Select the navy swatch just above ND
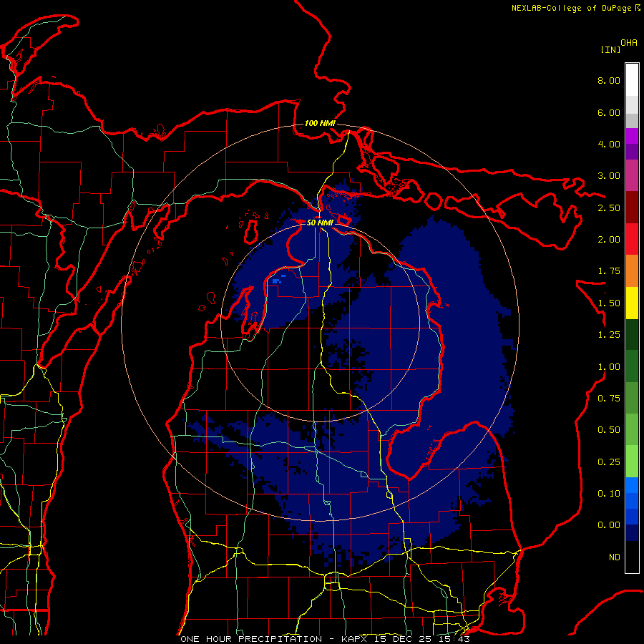The width and height of the screenshot is (644, 644). click(632, 532)
